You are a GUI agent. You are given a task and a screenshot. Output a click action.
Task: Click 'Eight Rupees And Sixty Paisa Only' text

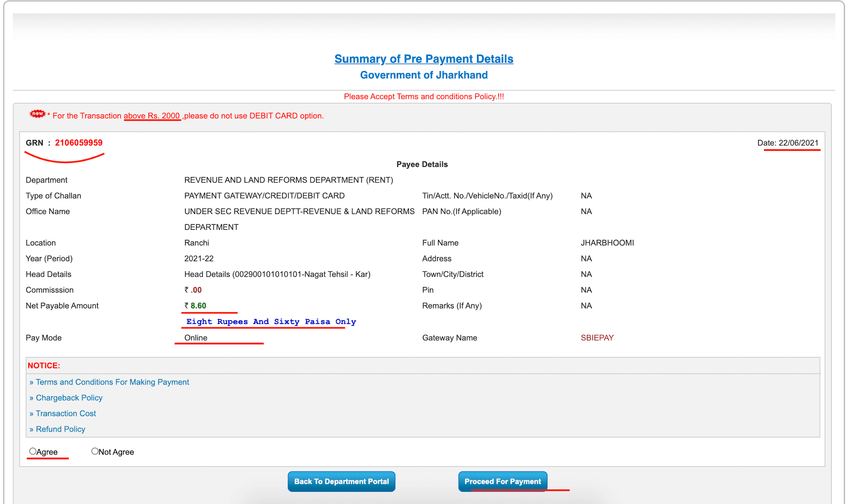(x=271, y=322)
